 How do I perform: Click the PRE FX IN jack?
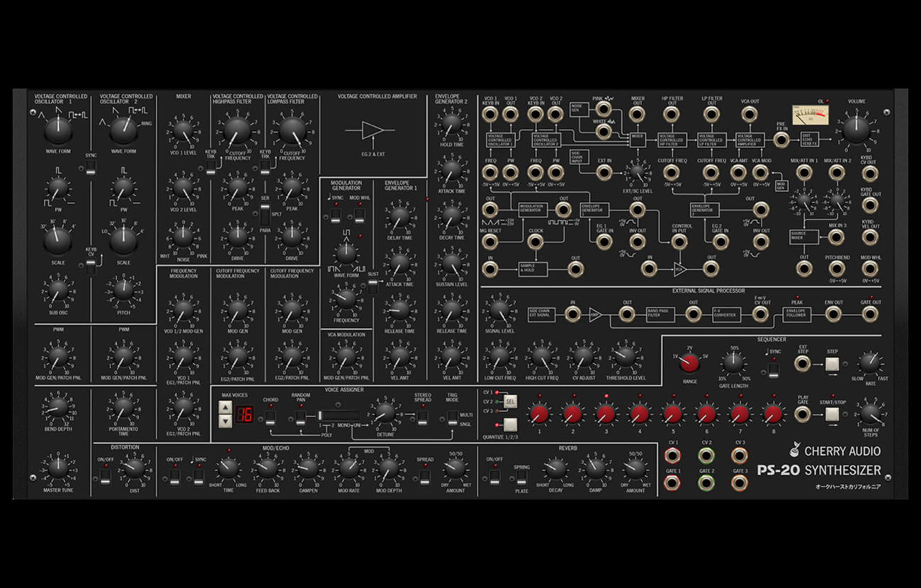[x=781, y=139]
